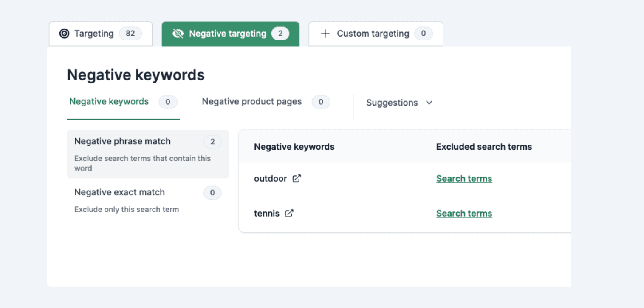Click the plus icon on Custom targeting tab

325,34
